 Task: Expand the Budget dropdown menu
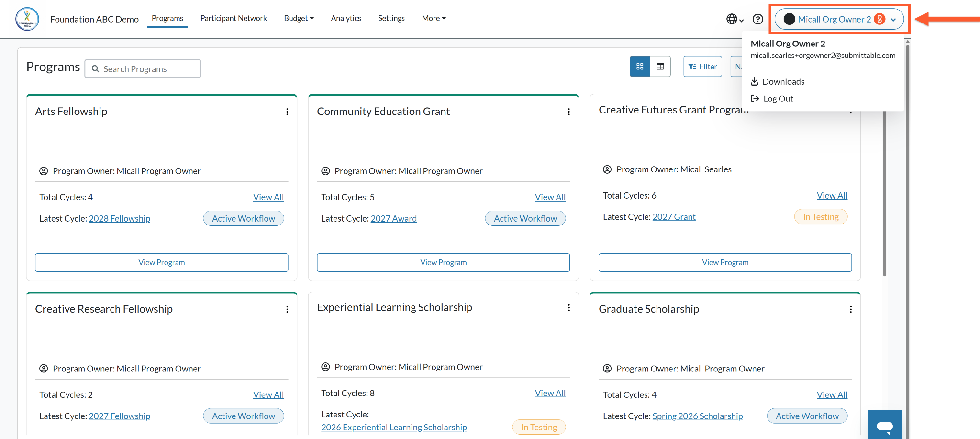tap(299, 18)
